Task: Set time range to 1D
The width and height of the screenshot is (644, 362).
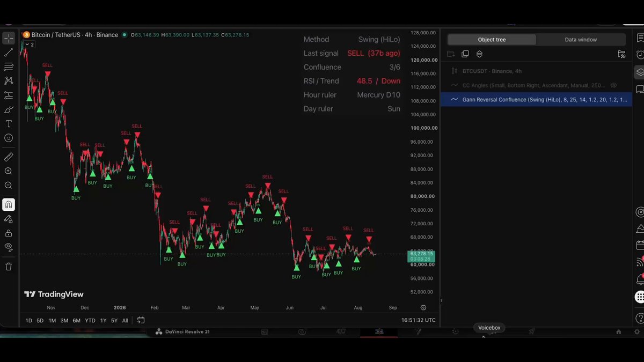Action: [x=29, y=321]
